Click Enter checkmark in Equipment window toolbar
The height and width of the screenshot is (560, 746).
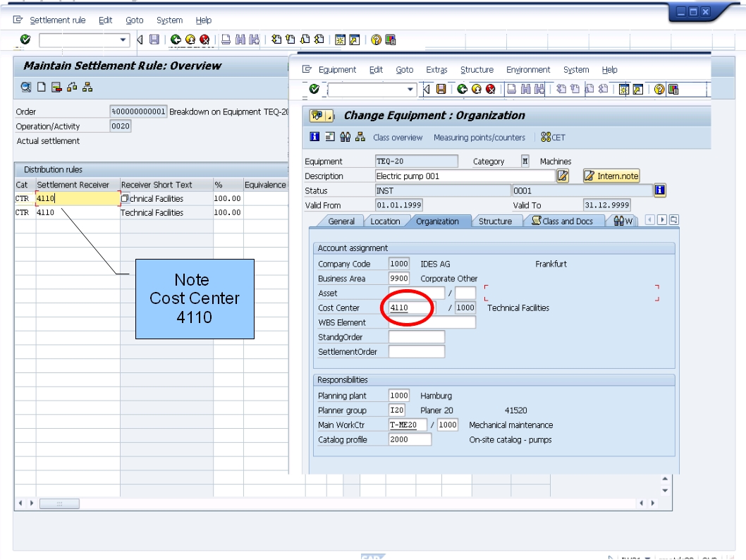coord(314,89)
